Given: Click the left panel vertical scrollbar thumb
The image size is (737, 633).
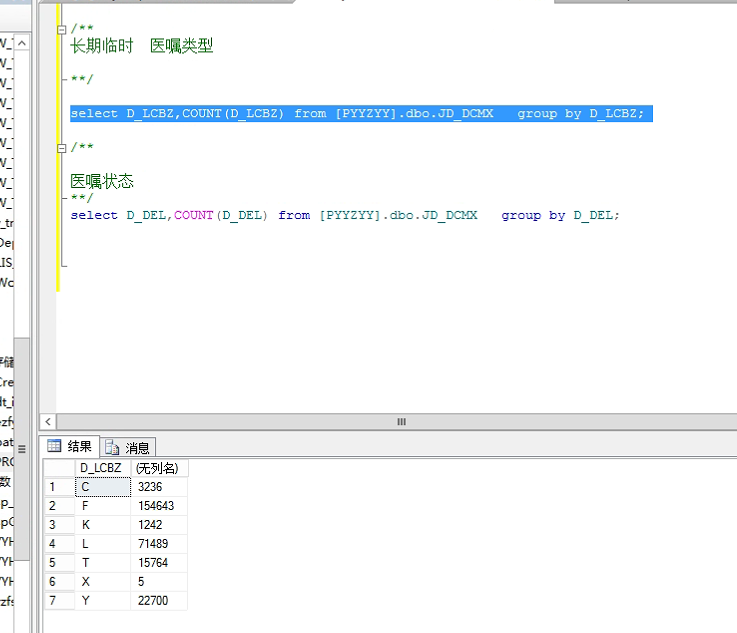Looking at the screenshot, I should pyautogui.click(x=22, y=448).
